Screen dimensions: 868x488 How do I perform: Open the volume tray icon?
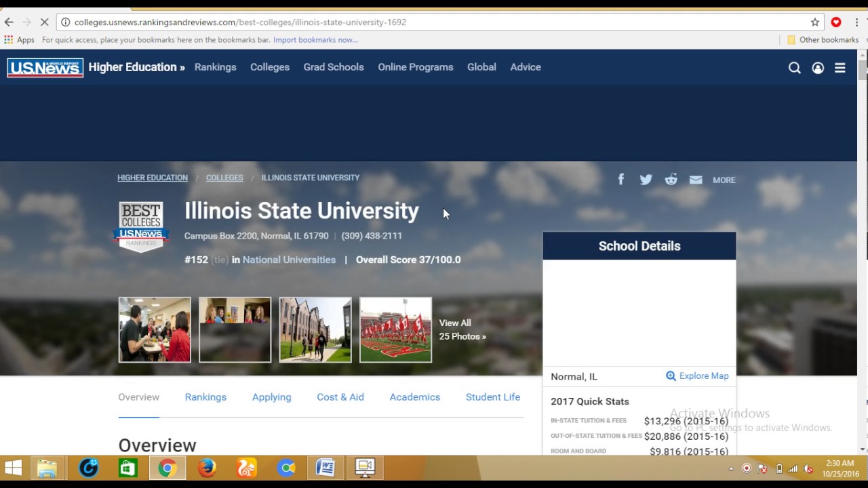tap(808, 468)
